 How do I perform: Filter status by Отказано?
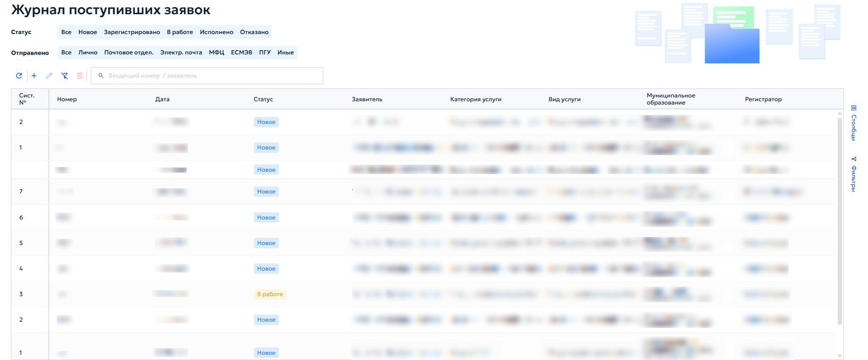254,32
